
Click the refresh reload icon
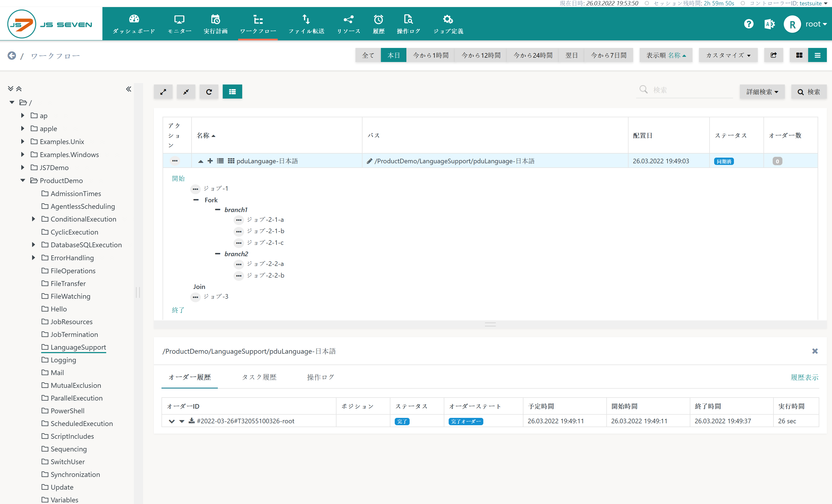click(x=209, y=92)
